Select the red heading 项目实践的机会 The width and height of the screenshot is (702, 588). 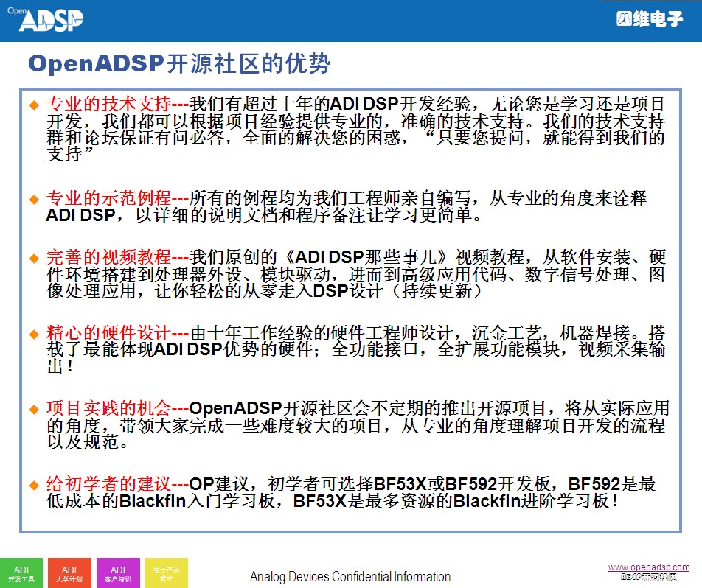[109, 407]
